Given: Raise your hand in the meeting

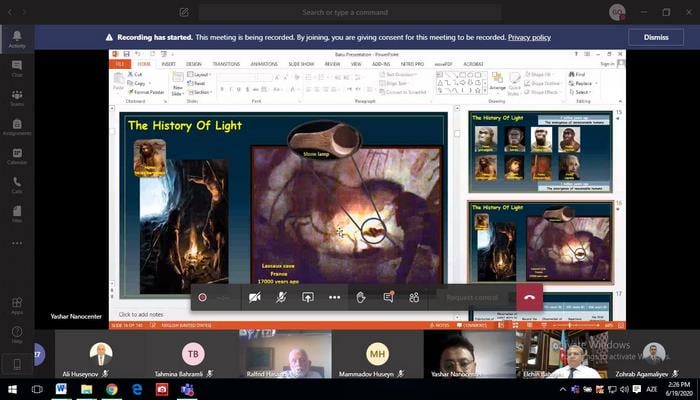Looking at the screenshot, I should 361,297.
